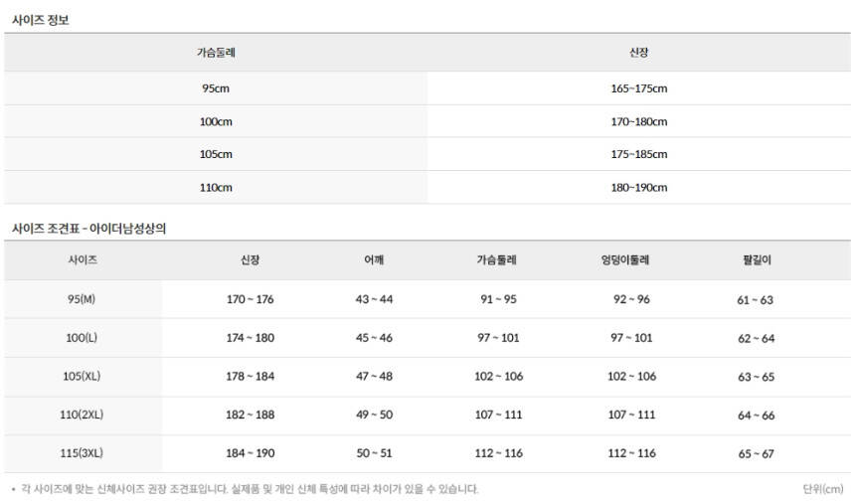Click the 175~185cm height cell
Image resolution: width=855 pixels, height=504 pixels.
click(x=638, y=154)
